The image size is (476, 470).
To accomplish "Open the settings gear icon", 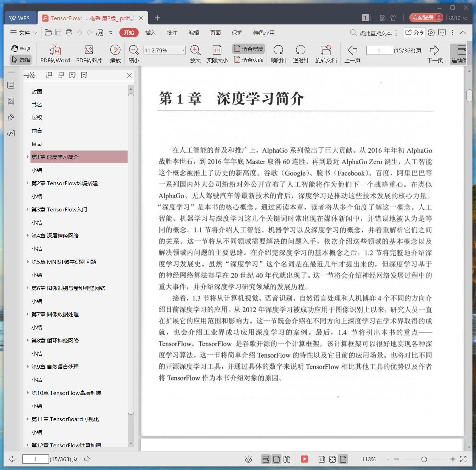I will tap(431, 33).
